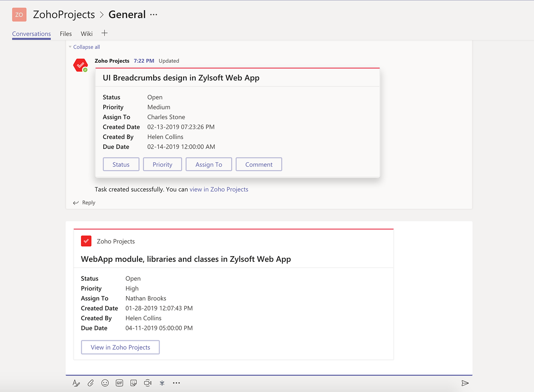
Task: Switch to the Conversations tab
Action: tap(31, 34)
